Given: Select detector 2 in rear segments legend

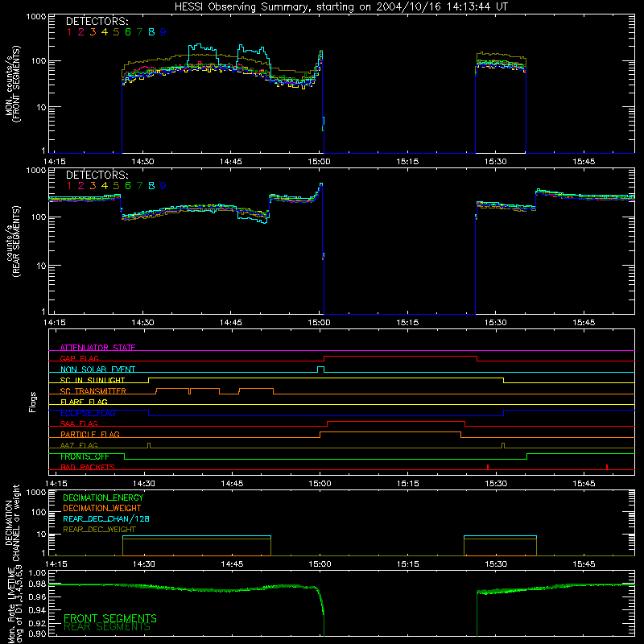Looking at the screenshot, I should (x=81, y=186).
